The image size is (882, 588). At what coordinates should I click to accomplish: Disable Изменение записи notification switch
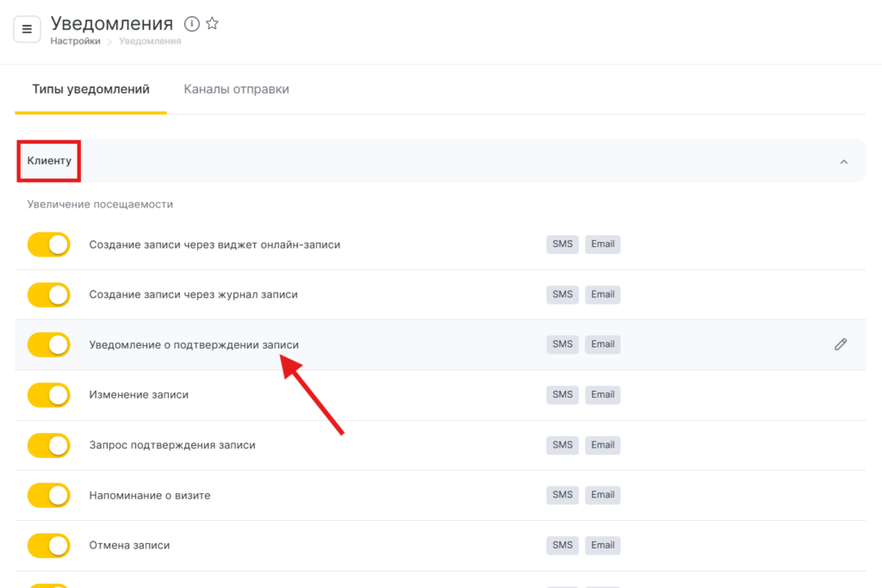(48, 395)
